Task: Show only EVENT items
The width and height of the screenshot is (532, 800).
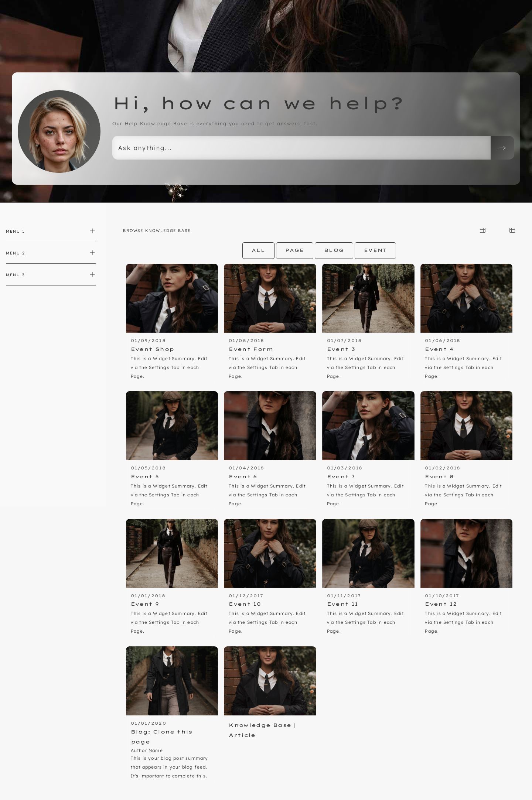Action: [375, 250]
